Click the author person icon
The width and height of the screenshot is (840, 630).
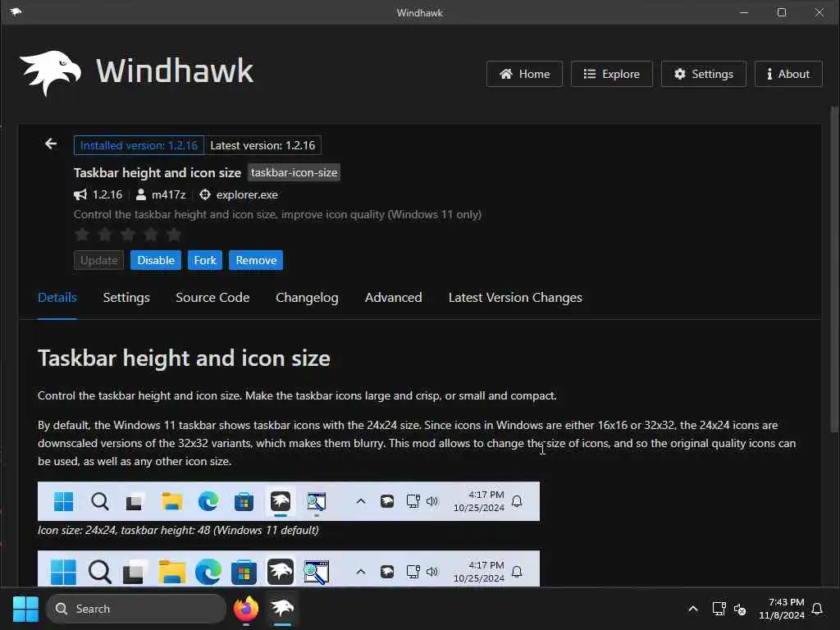coord(140,194)
